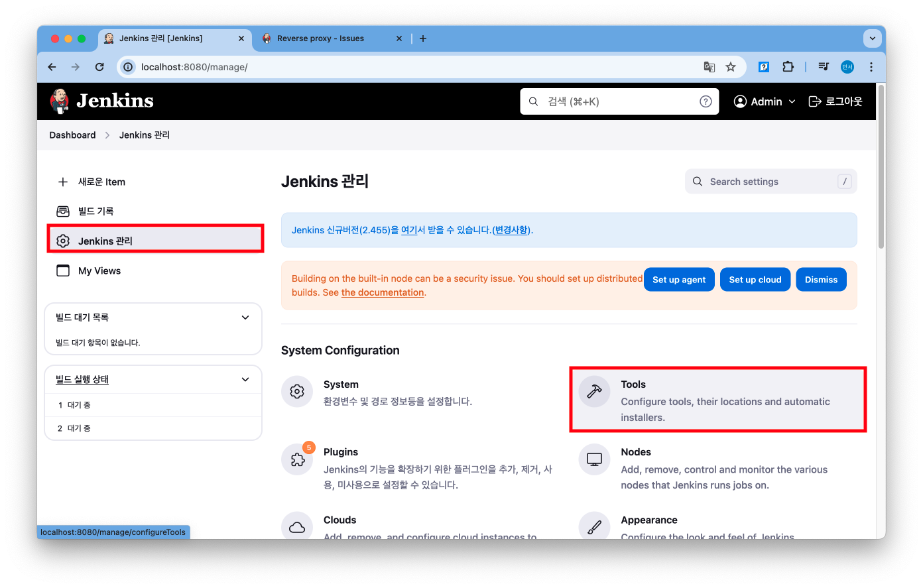Open the Admin user dropdown
Viewport: 923px width, 588px height.
tap(765, 101)
